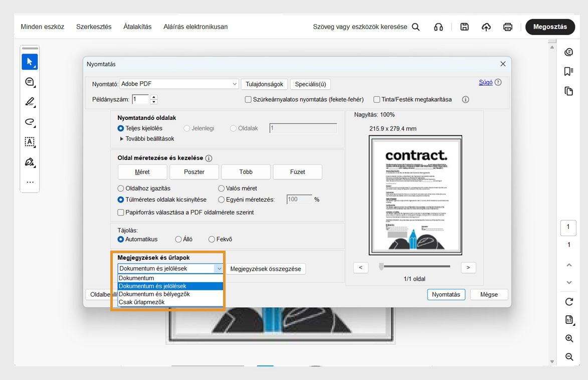Zoom out with the minus magnifier
The width and height of the screenshot is (588, 380).
(569, 357)
